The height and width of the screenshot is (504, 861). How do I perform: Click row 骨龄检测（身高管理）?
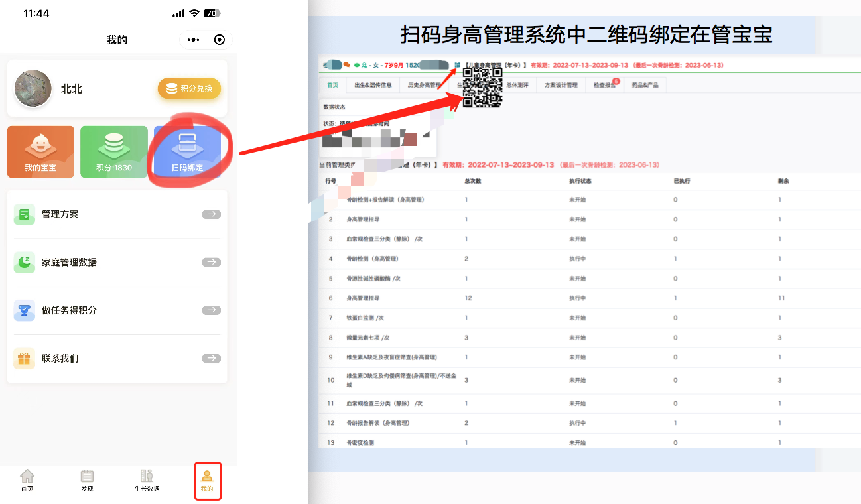(590, 259)
